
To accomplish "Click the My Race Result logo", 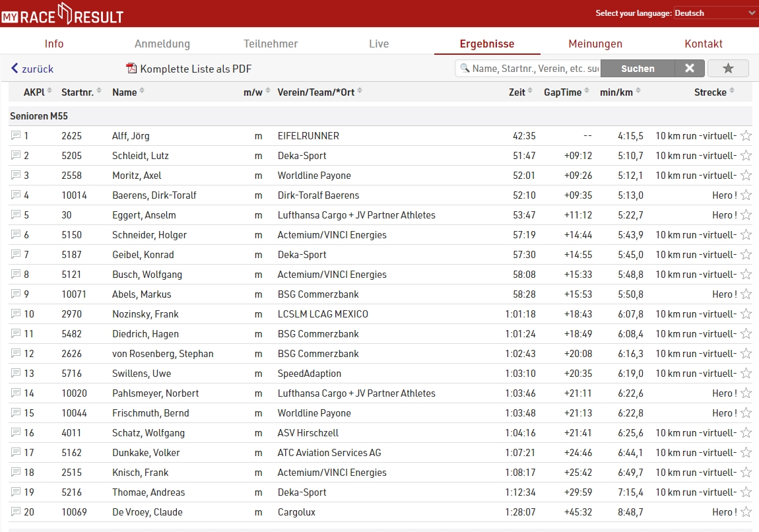I will 63,14.
